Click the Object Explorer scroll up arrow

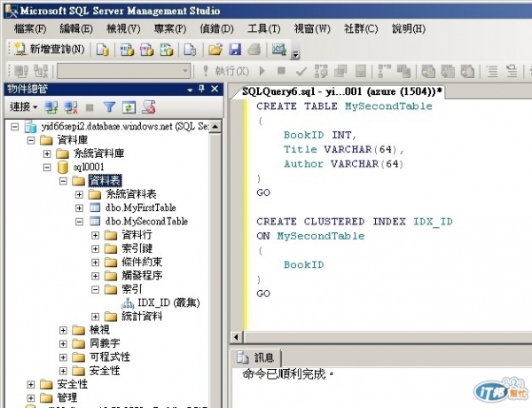[x=215, y=127]
